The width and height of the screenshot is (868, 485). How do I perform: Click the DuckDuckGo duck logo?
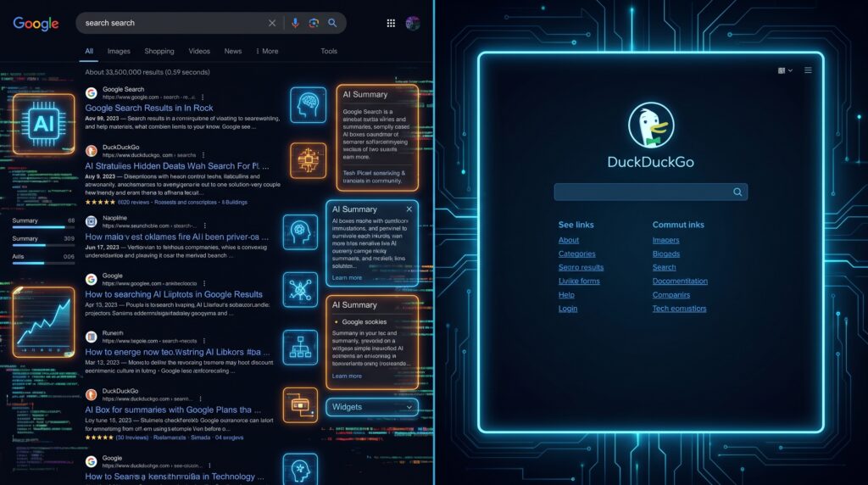(651, 125)
